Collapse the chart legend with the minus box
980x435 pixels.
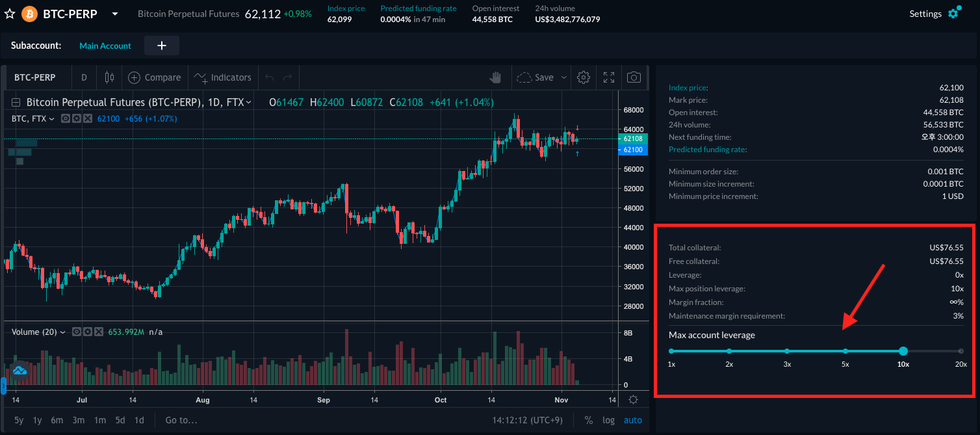pos(16,103)
